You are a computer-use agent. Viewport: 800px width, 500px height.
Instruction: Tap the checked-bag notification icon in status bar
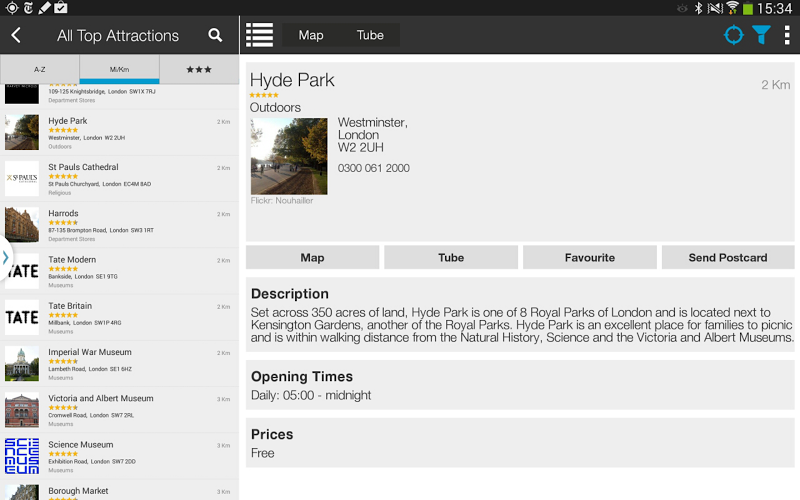(61, 8)
